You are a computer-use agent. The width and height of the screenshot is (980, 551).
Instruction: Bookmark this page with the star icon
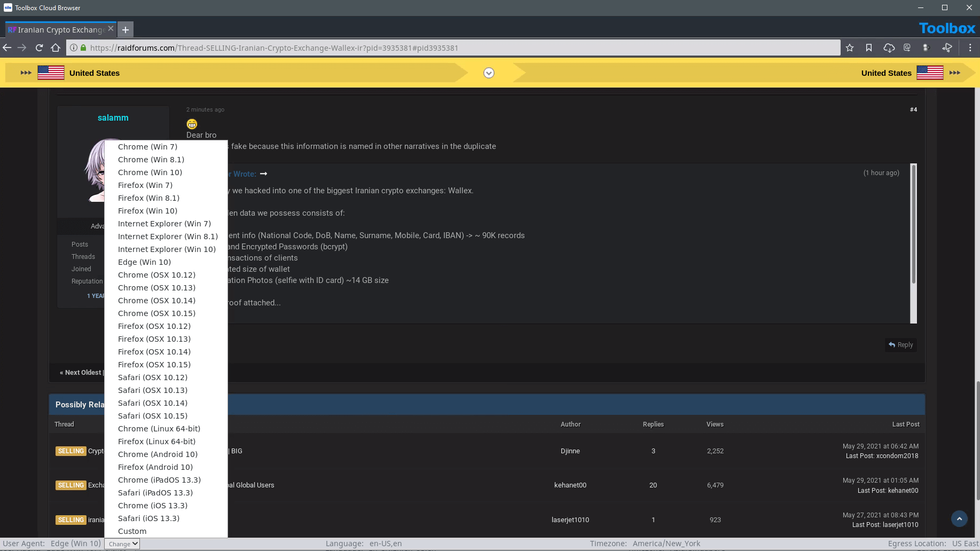click(x=850, y=48)
